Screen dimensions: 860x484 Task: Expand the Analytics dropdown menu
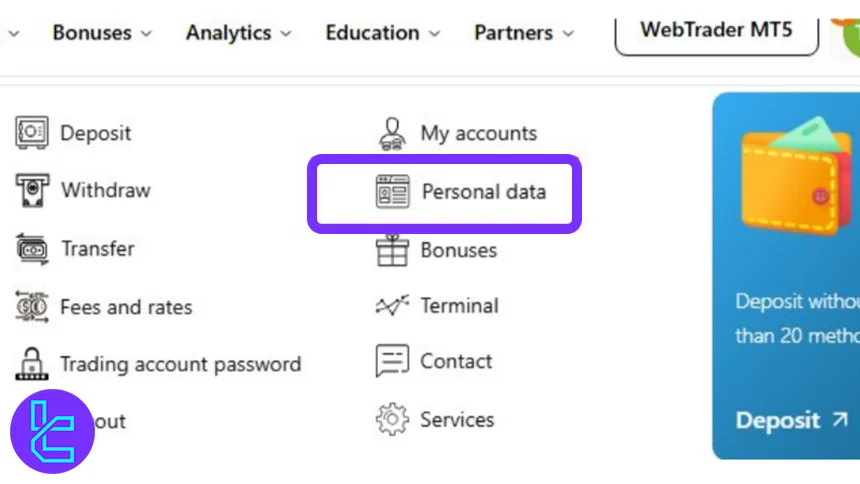click(x=238, y=33)
